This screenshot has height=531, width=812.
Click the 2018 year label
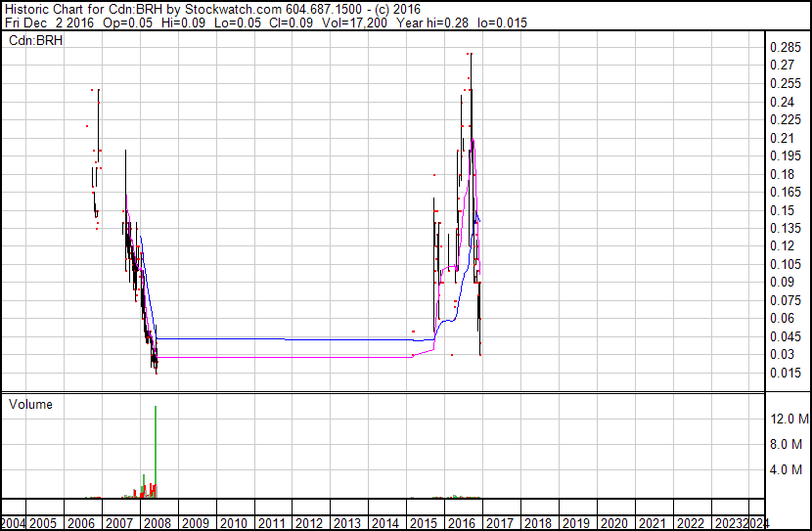coord(537,523)
